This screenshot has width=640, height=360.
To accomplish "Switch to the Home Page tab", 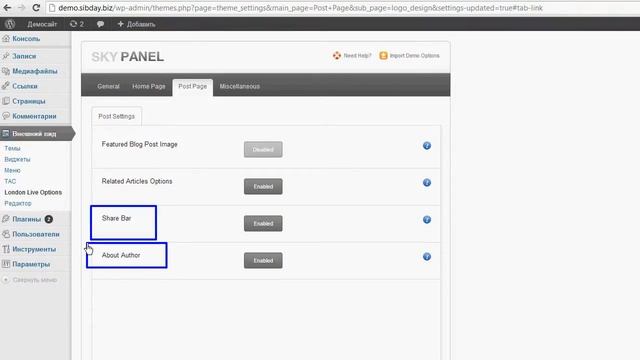I will pos(149,87).
